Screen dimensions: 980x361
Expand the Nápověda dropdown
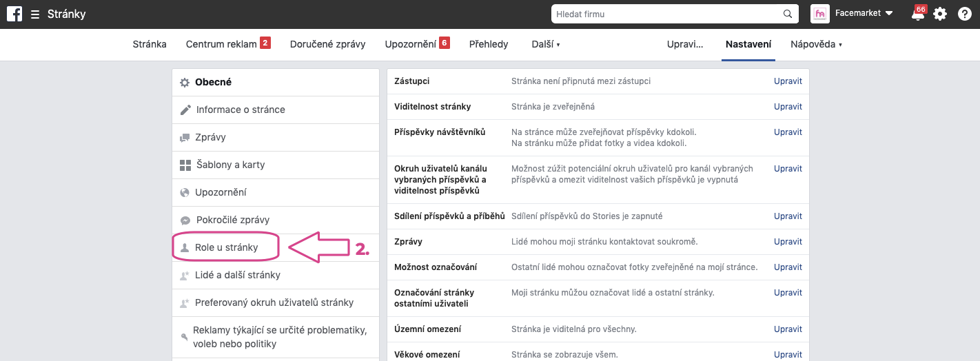click(816, 44)
